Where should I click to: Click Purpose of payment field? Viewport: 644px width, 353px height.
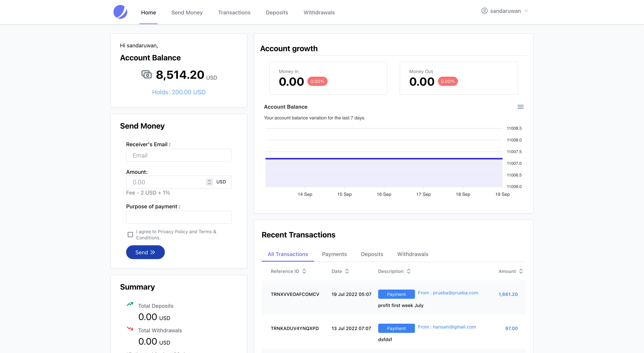coord(179,217)
